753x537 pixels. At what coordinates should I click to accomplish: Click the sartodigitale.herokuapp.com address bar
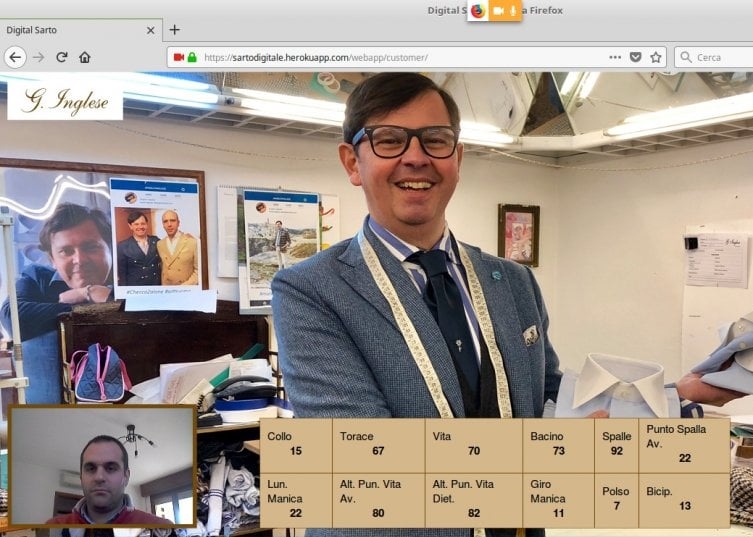pyautogui.click(x=400, y=57)
